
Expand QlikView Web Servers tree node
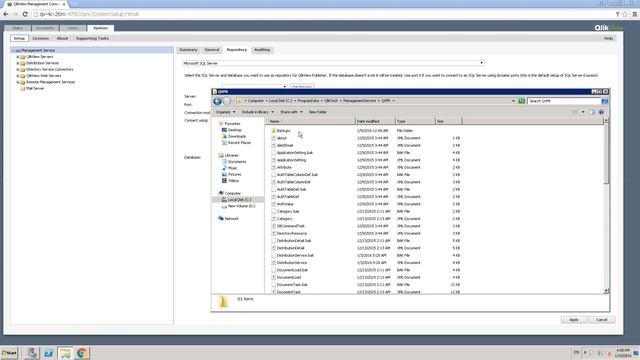point(18,76)
